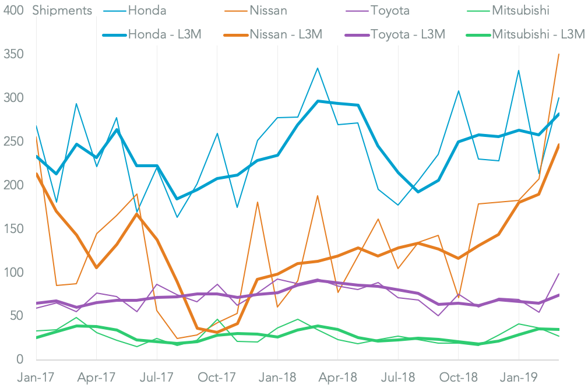The image size is (588, 388).
Task: Toggle the thin-line Nissan legend entry
Action: 267,10
